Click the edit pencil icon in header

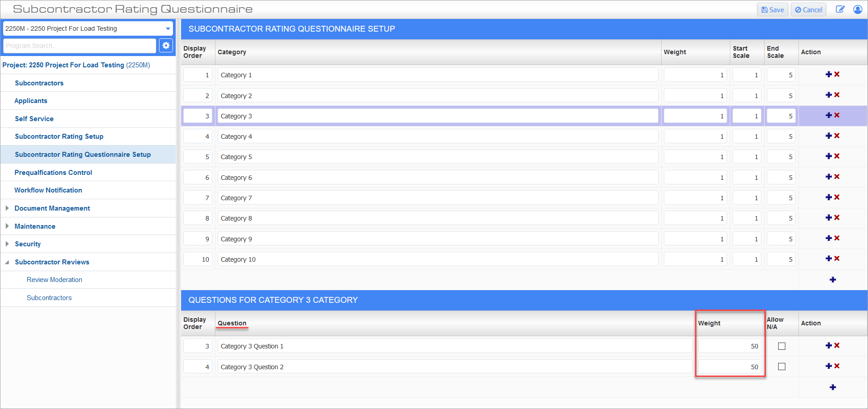[x=840, y=9]
